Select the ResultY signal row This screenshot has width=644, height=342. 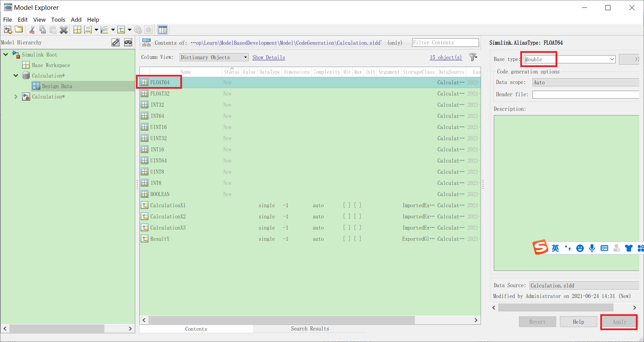(x=310, y=239)
